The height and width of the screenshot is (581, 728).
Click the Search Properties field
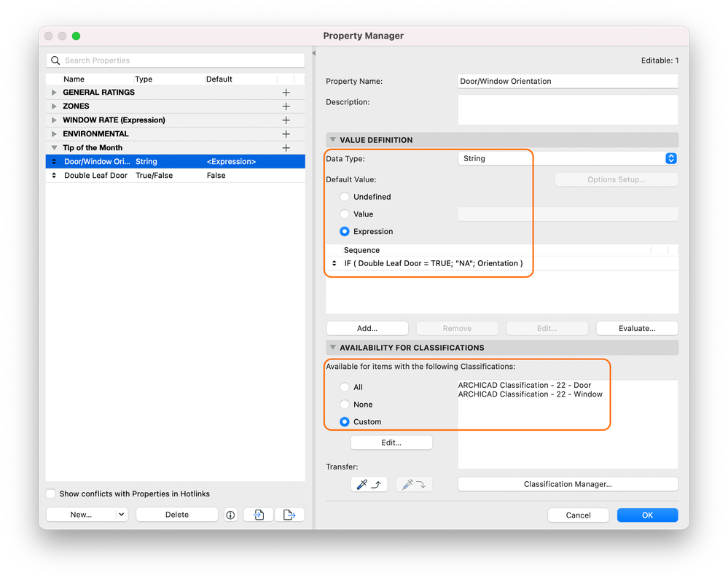176,61
